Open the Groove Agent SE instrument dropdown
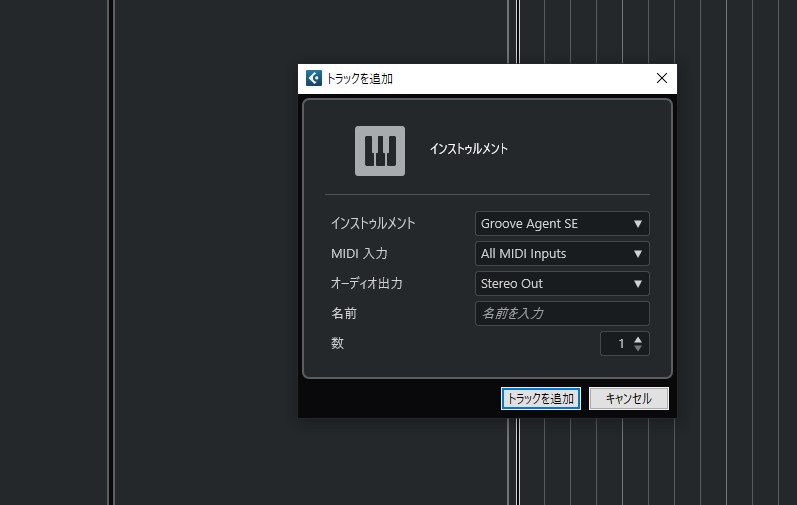797x505 pixels. [562, 224]
